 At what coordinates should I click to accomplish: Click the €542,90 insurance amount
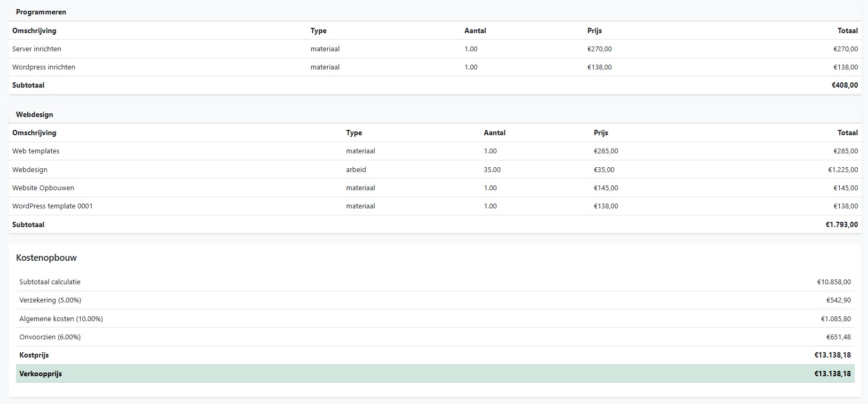pyautogui.click(x=839, y=300)
